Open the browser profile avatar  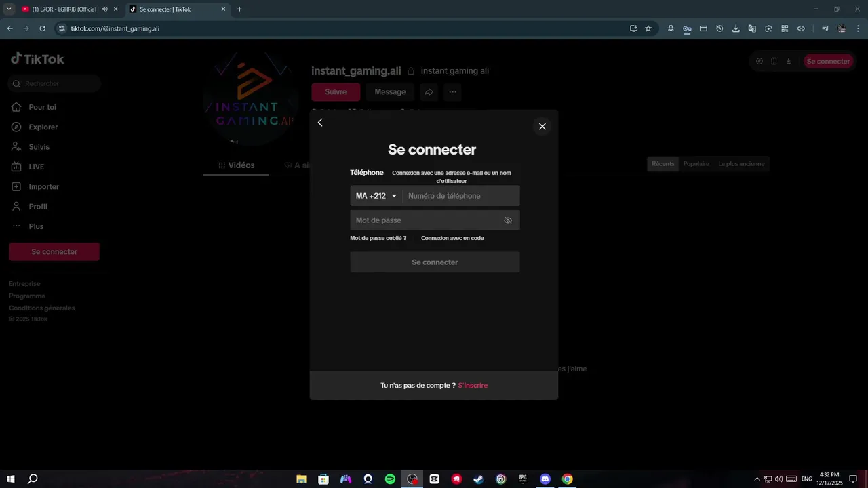click(842, 28)
